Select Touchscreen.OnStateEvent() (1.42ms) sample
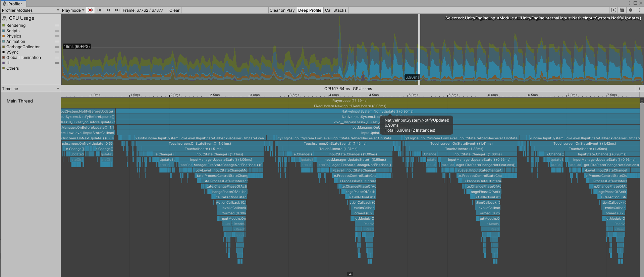This screenshot has width=644, height=277. tap(585, 143)
